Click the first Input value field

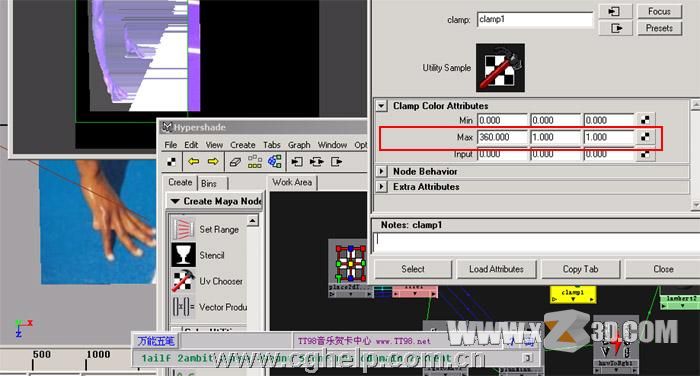tap(502, 154)
